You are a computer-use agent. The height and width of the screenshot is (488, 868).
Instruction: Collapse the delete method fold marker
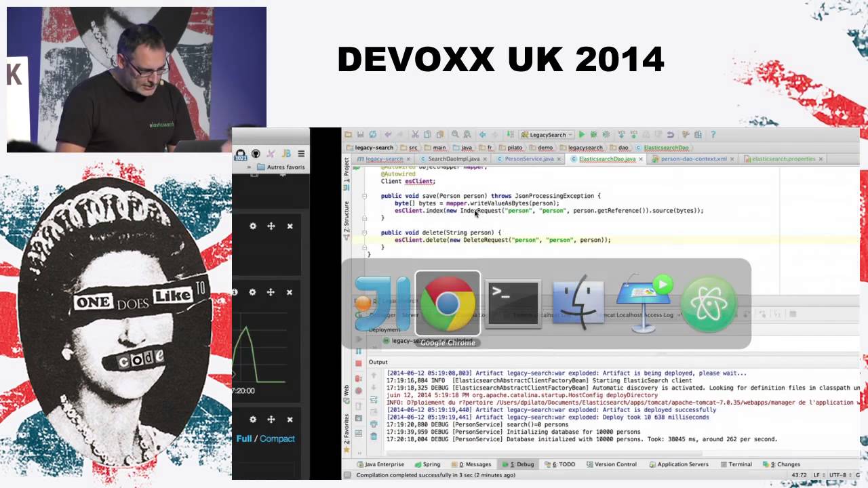[x=364, y=232]
